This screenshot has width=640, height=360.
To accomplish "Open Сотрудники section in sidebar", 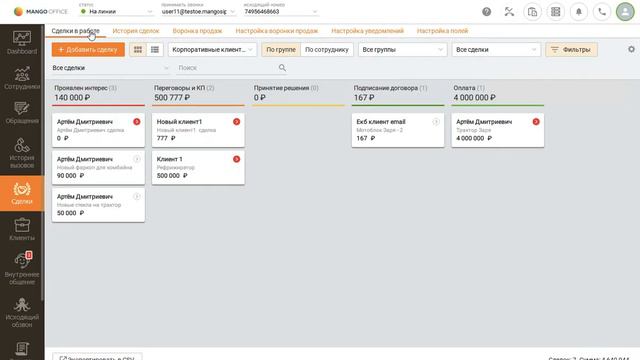I will click(22, 78).
